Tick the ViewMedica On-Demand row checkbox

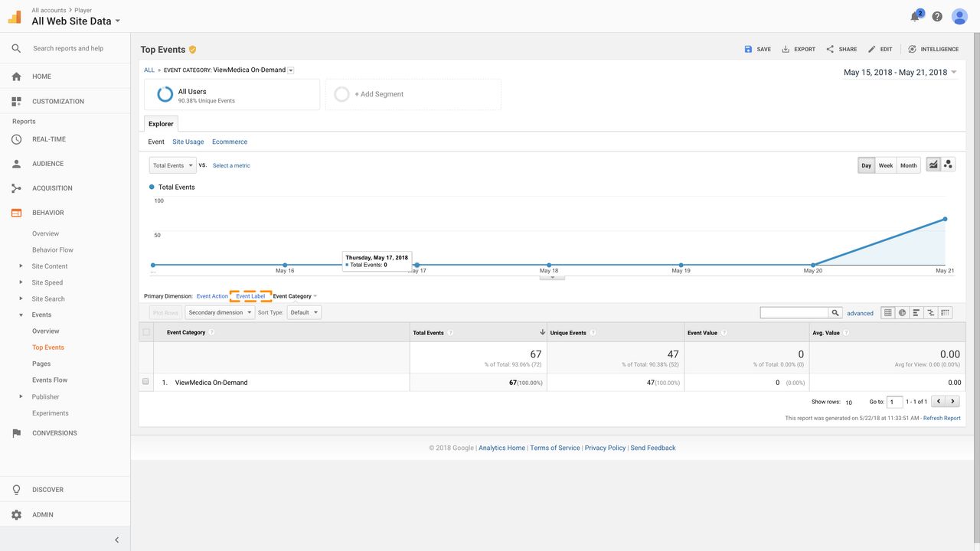click(146, 382)
